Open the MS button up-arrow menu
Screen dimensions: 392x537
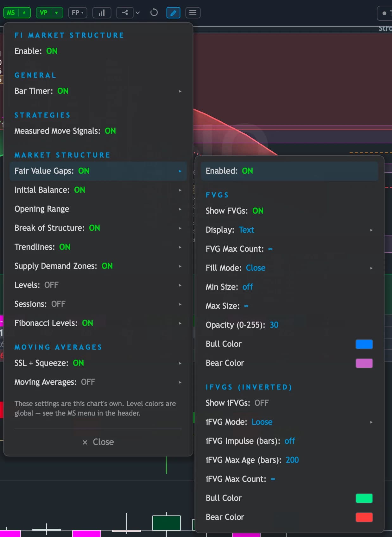[24, 13]
